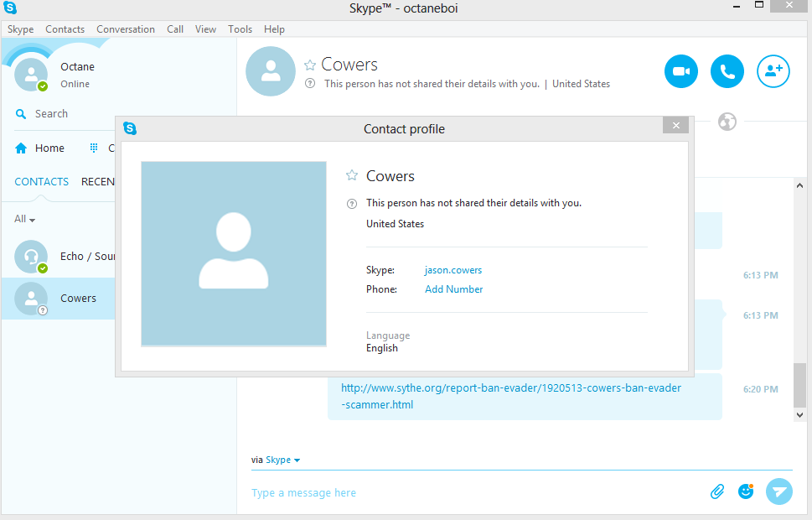The height and width of the screenshot is (520, 812).
Task: Click chat scrollbar up arrow
Action: (799, 185)
